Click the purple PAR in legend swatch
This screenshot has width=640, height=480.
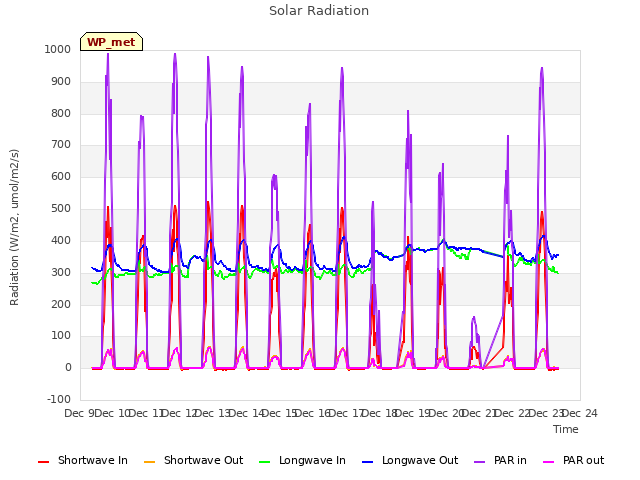[480, 462]
